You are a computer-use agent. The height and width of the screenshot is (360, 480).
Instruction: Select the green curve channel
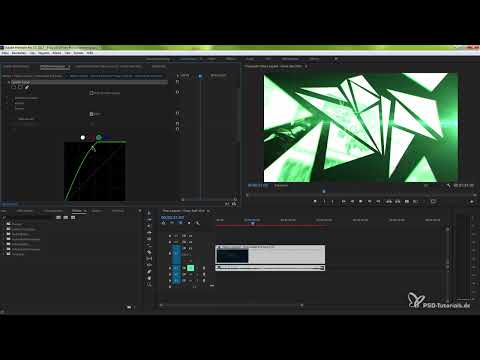[x=99, y=137]
